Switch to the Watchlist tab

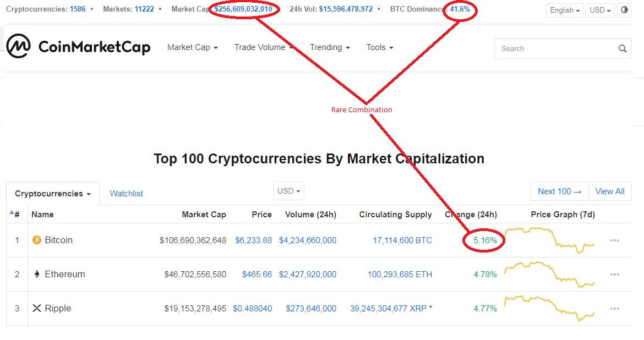tap(126, 194)
